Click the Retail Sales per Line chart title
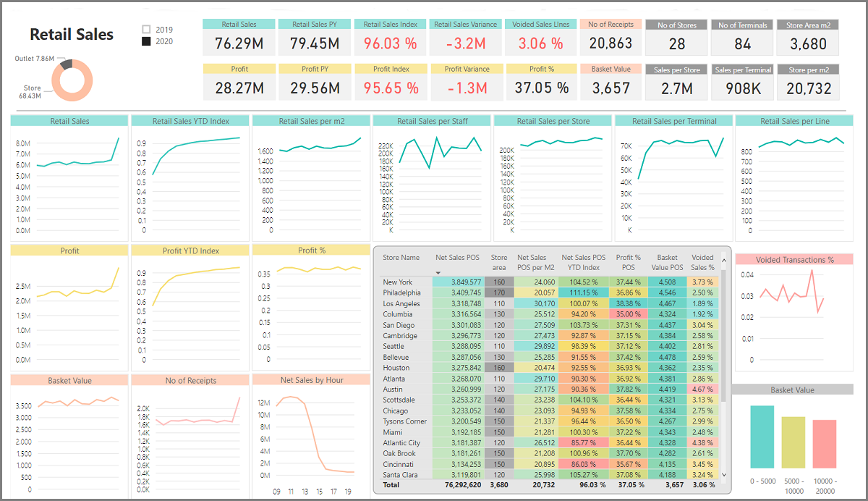 pos(795,121)
